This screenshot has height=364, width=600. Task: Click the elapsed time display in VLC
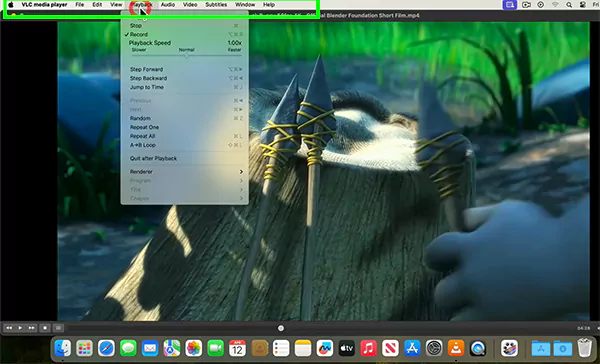coord(584,328)
